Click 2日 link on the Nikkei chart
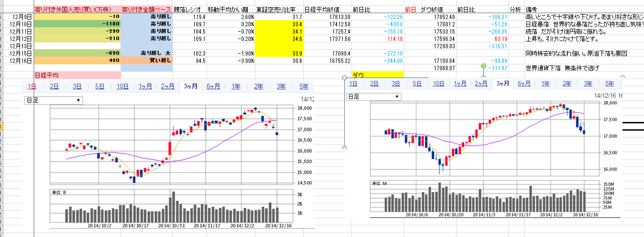644x237 pixels. click(55, 87)
